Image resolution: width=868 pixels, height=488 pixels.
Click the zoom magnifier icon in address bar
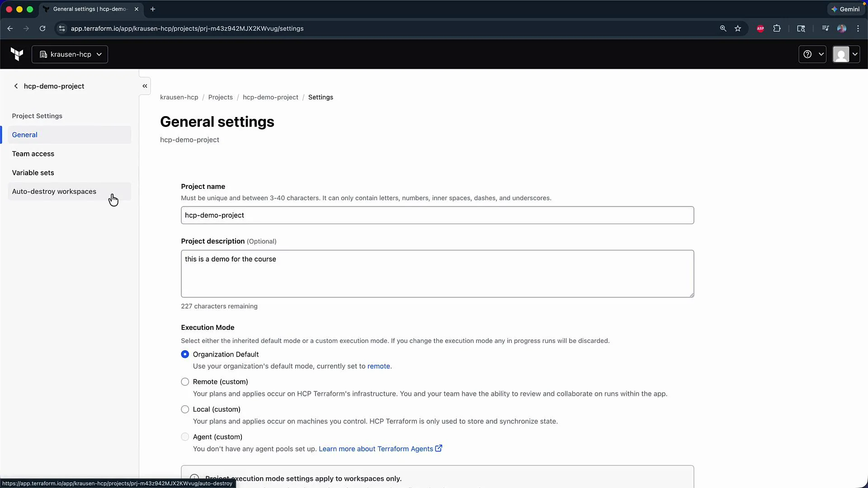(x=723, y=28)
